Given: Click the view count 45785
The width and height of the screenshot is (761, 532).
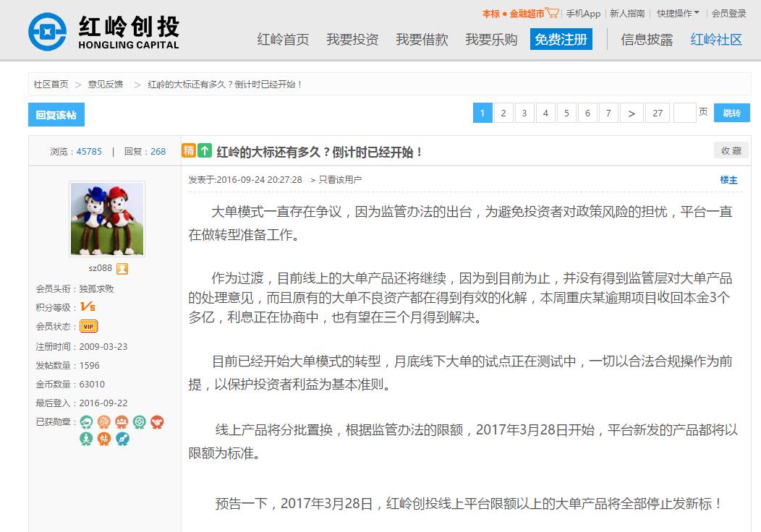Looking at the screenshot, I should coord(89,151).
